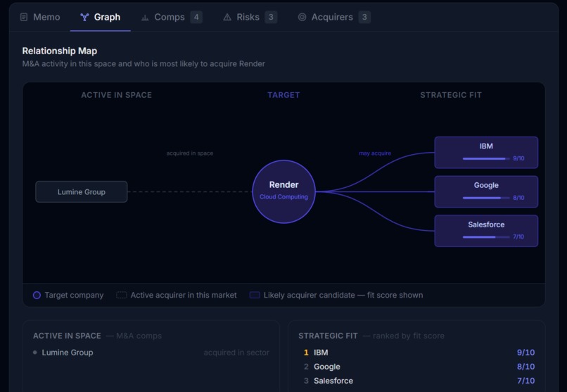Image resolution: width=567 pixels, height=392 pixels.
Task: Click Salesforce's 7/10 fit score bar
Action: click(486, 237)
